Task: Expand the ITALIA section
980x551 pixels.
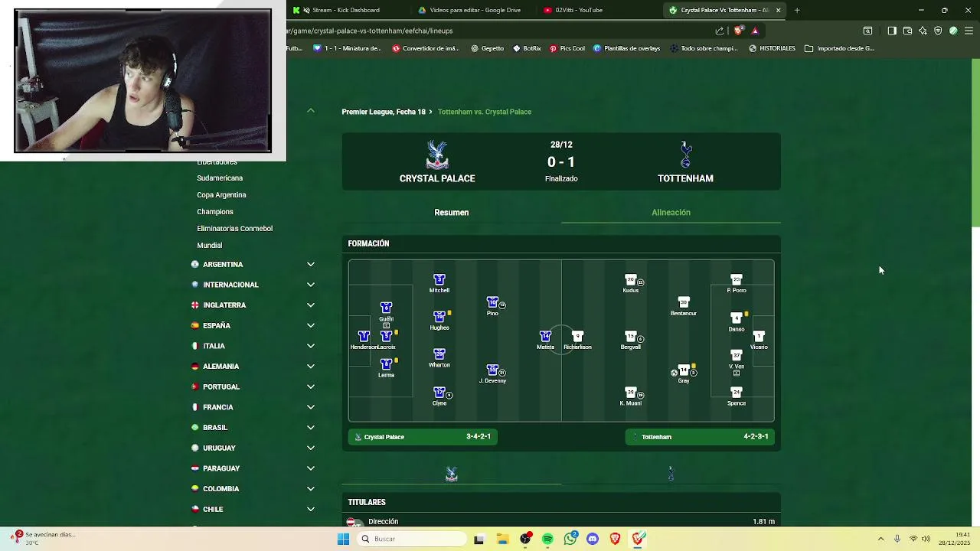Action: [x=311, y=346]
